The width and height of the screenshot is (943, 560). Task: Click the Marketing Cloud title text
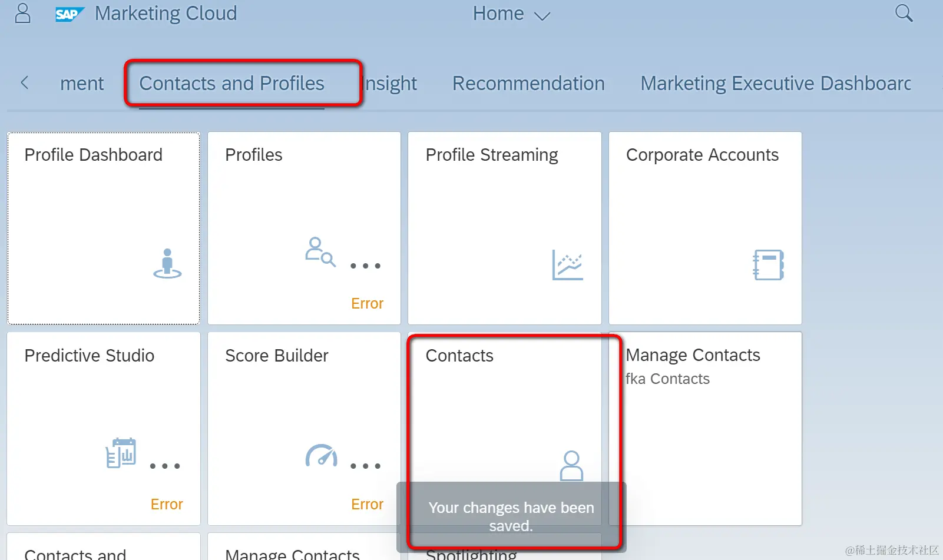coord(166,14)
